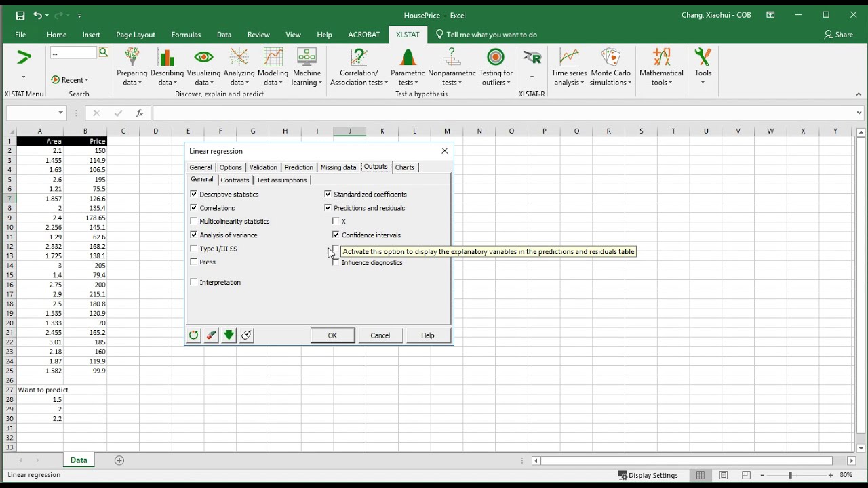Open the Nonparametric tests tool
The height and width of the screenshot is (488, 868).
point(452,67)
